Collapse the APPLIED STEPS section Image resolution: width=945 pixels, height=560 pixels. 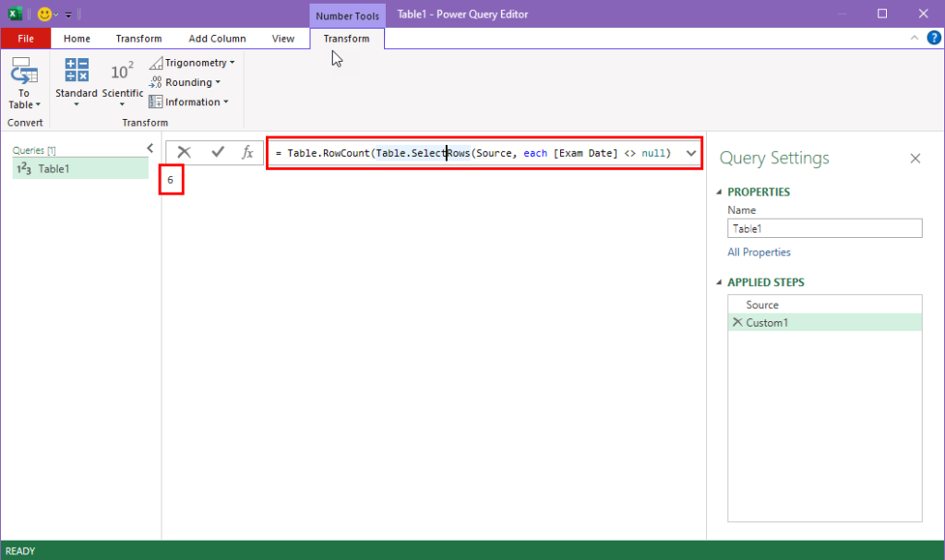tap(718, 282)
